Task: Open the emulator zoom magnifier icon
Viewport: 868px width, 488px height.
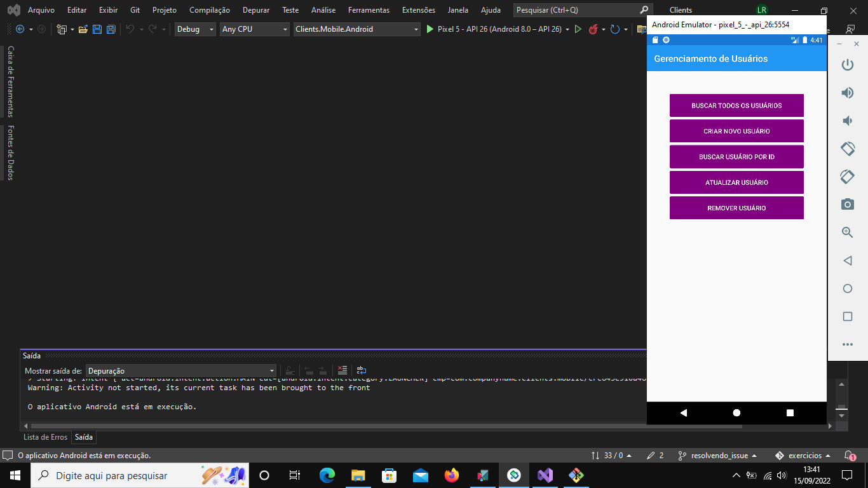Action: pyautogui.click(x=848, y=232)
